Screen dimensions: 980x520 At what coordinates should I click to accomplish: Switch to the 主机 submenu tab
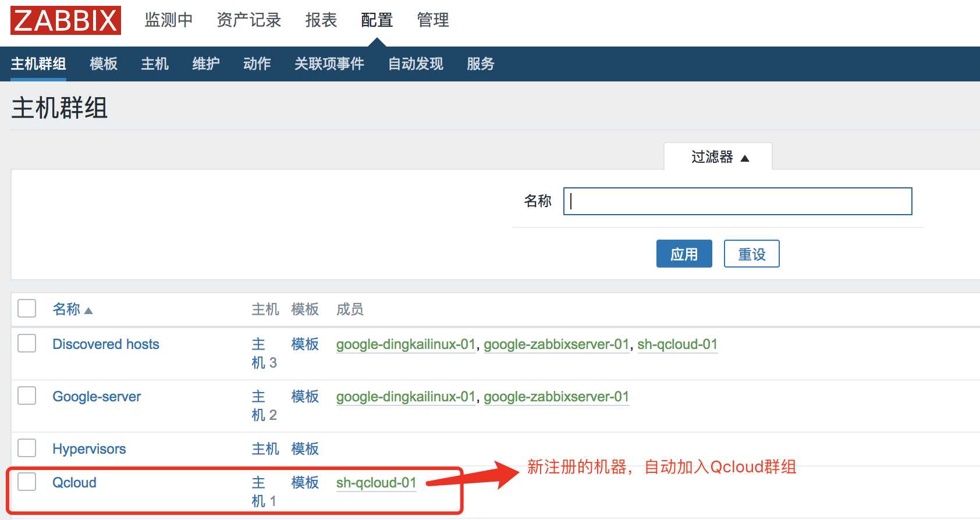point(155,63)
